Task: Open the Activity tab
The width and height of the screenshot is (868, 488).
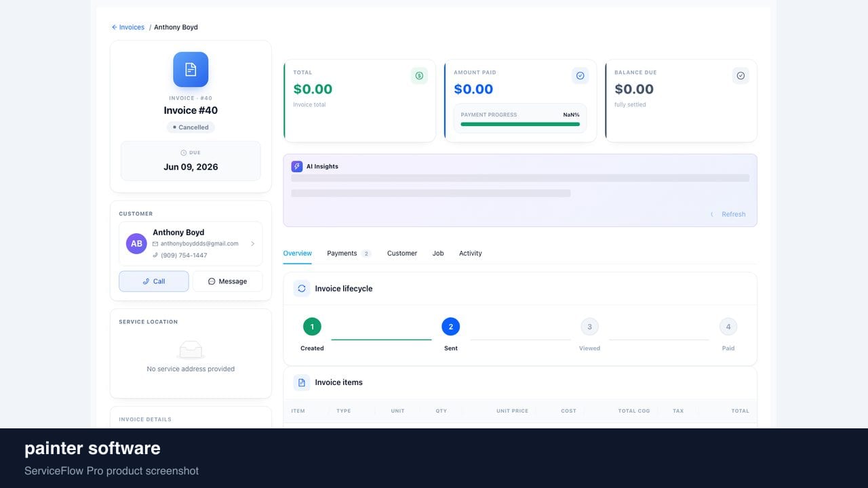Action: pyautogui.click(x=471, y=253)
